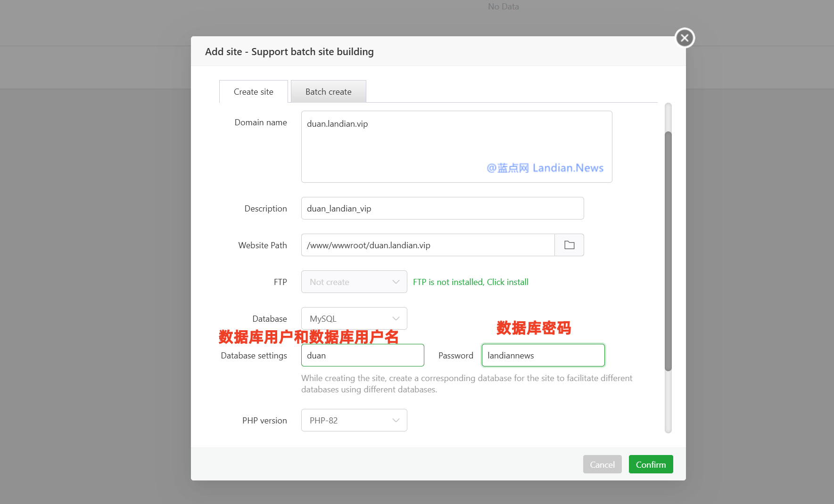The width and height of the screenshot is (834, 504).
Task: Click the database creation help text
Action: (466, 383)
